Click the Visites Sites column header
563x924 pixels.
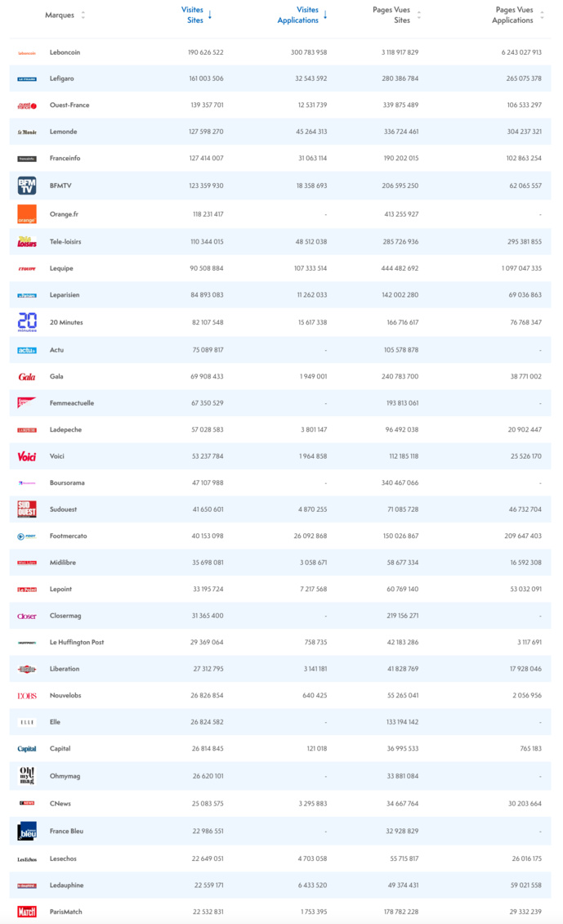coord(191,14)
